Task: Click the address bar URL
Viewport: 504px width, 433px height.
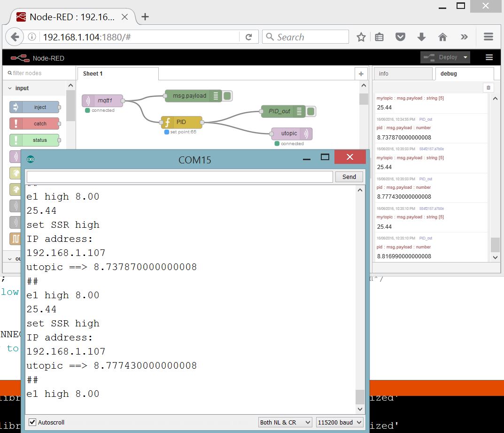Action: pos(87,37)
